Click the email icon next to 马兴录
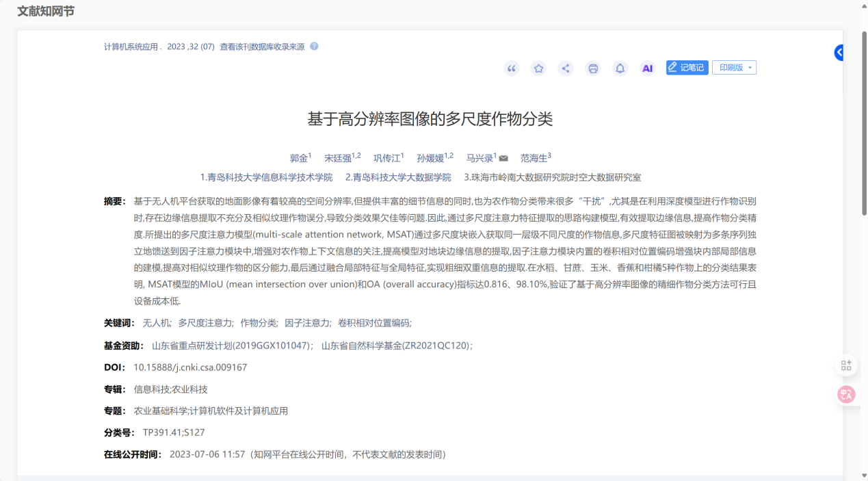 coord(503,159)
